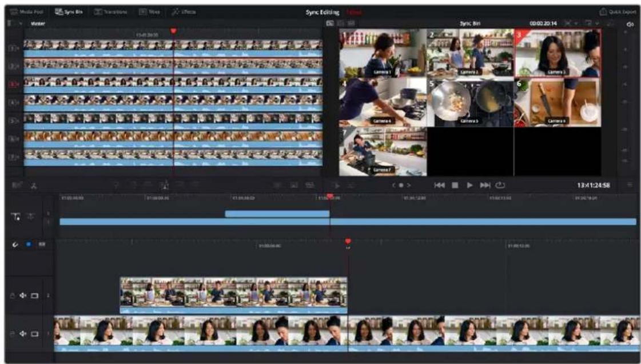Open the Media Pool tab
The height and width of the screenshot is (364, 641).
point(27,12)
